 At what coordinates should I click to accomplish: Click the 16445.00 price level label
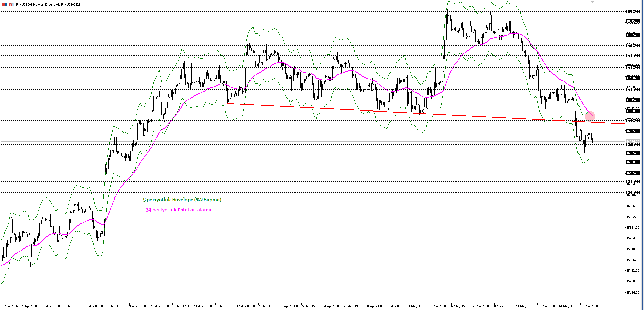click(x=633, y=173)
